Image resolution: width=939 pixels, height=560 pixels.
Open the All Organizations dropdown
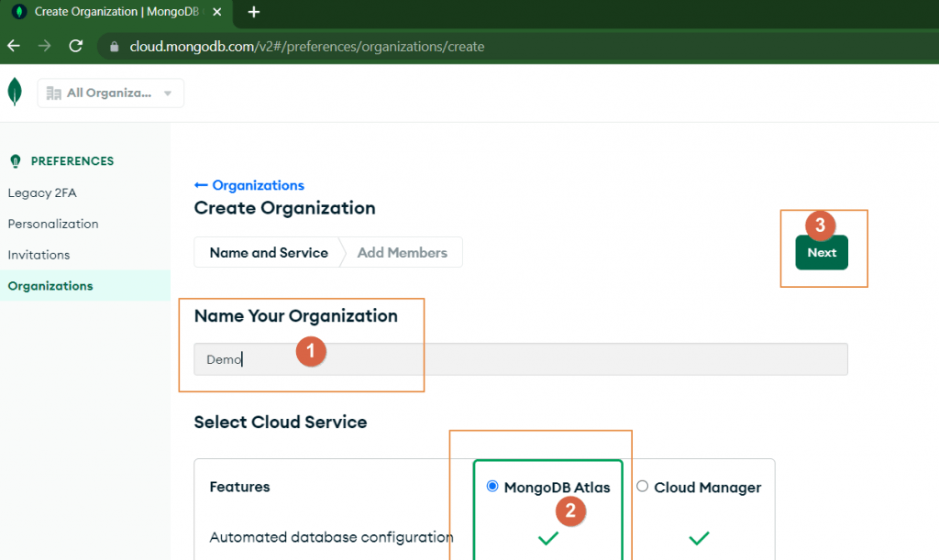[x=110, y=93]
